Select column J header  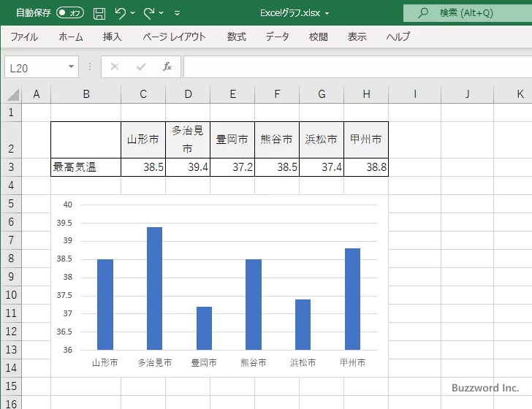coord(467,94)
